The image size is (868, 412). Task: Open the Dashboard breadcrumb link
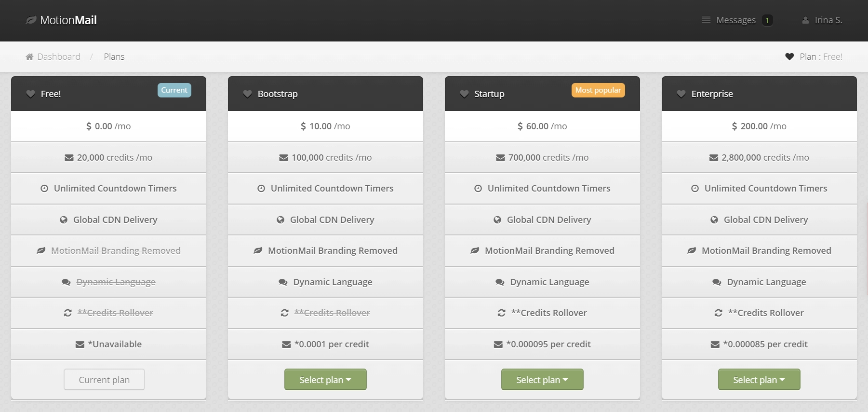(58, 56)
